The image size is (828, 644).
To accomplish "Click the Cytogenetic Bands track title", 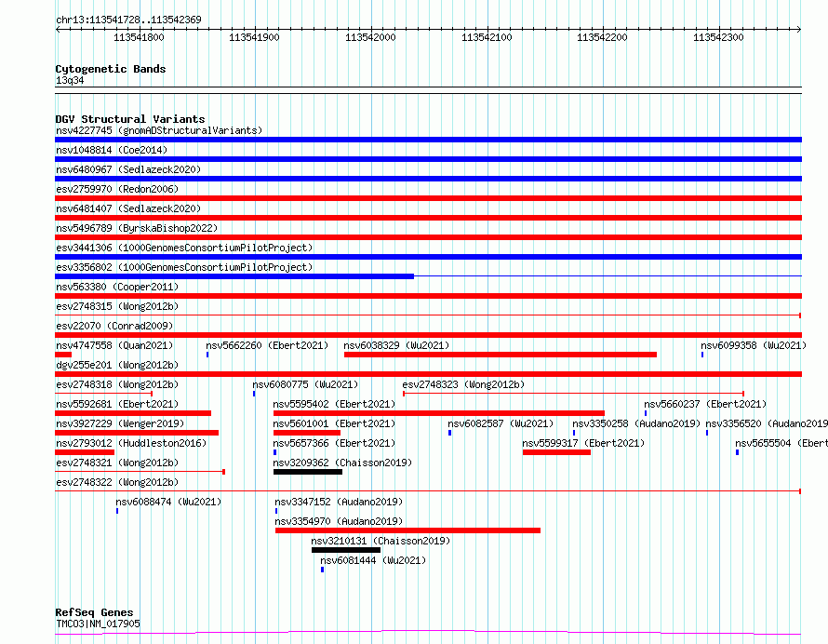I will click(111, 69).
